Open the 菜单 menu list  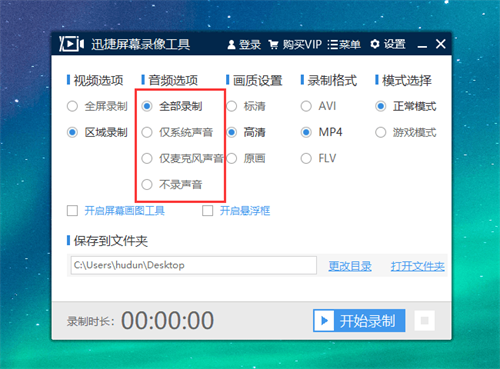(344, 44)
